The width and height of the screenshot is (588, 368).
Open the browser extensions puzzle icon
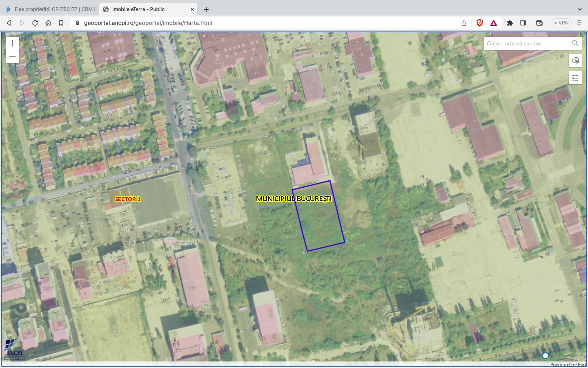tap(510, 23)
